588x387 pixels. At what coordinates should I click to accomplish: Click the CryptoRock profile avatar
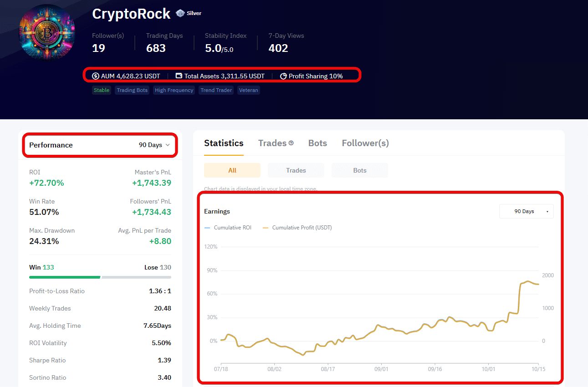[x=47, y=32]
